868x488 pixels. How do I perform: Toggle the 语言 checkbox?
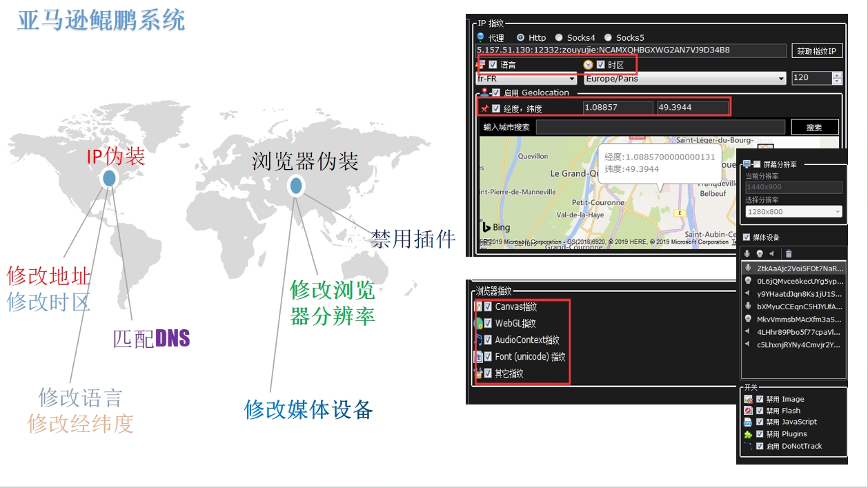493,65
